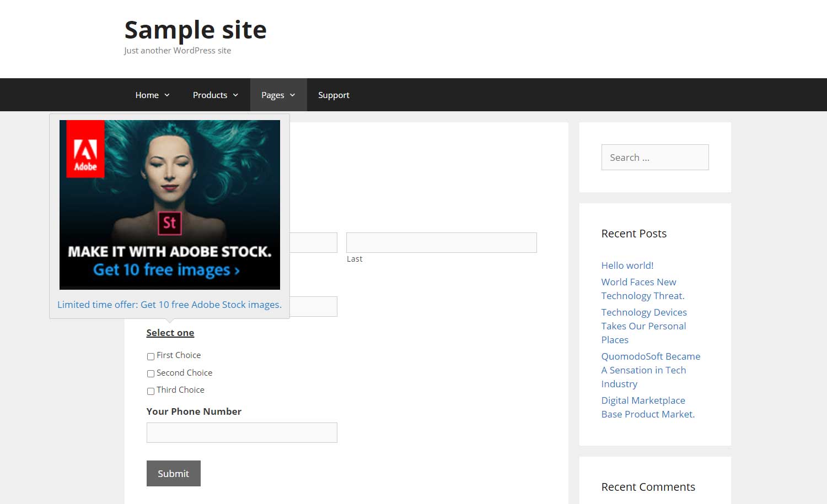Click the First Choice label text

[179, 355]
